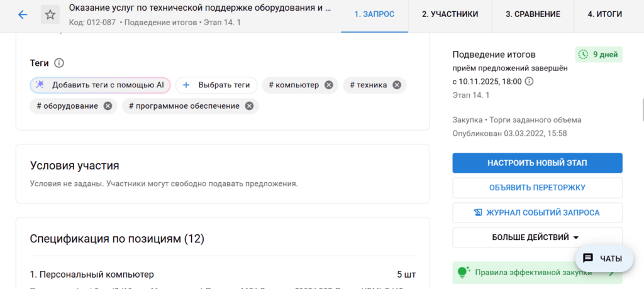Remove the техника tag
Viewport: 644px width, 289px height.
click(x=396, y=85)
